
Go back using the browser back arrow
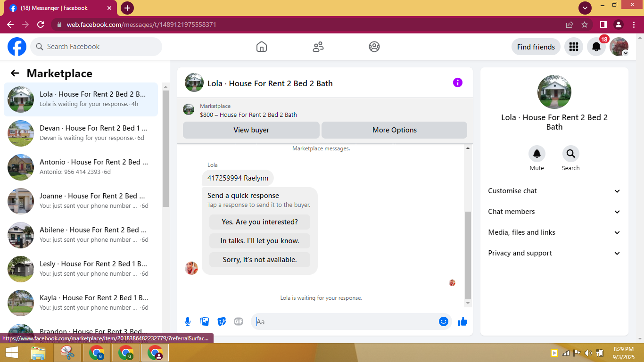(x=10, y=25)
